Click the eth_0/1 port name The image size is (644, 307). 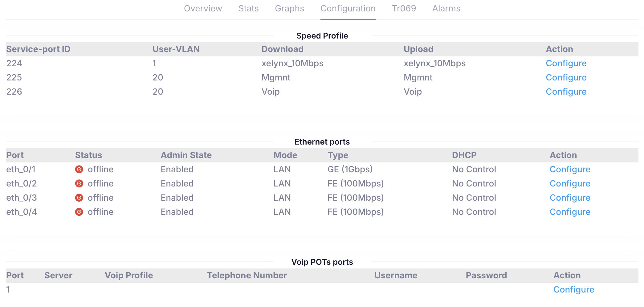click(21, 169)
